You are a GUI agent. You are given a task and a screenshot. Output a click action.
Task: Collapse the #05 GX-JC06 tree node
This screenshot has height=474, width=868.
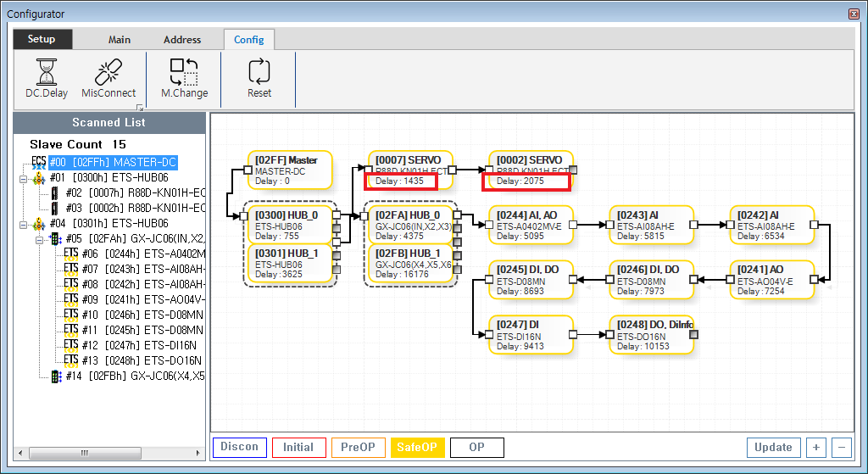pyautogui.click(x=38, y=239)
